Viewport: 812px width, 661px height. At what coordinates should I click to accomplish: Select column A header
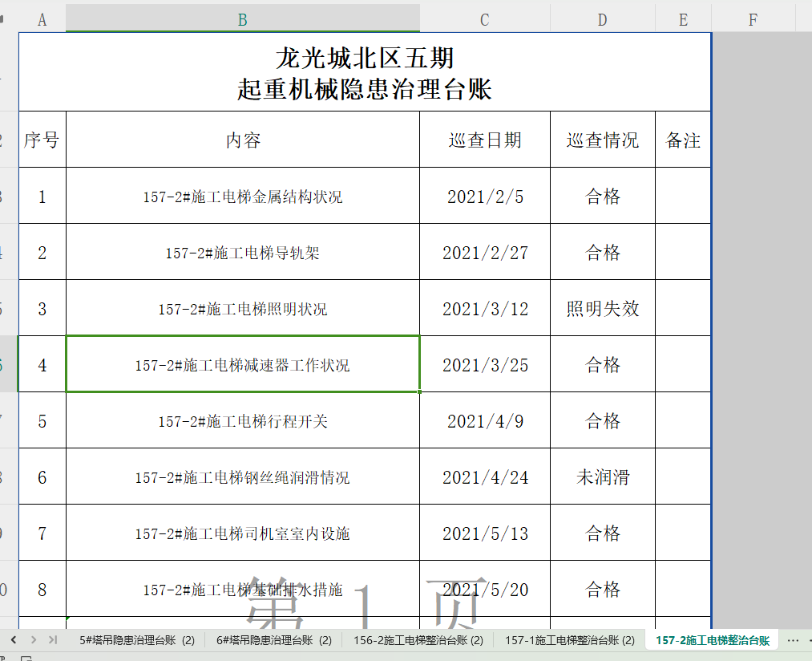[42, 20]
